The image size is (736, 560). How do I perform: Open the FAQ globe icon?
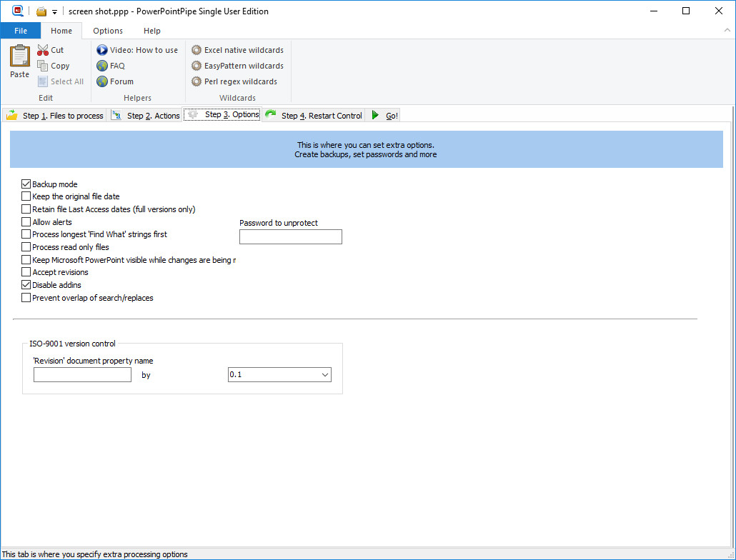pyautogui.click(x=102, y=66)
